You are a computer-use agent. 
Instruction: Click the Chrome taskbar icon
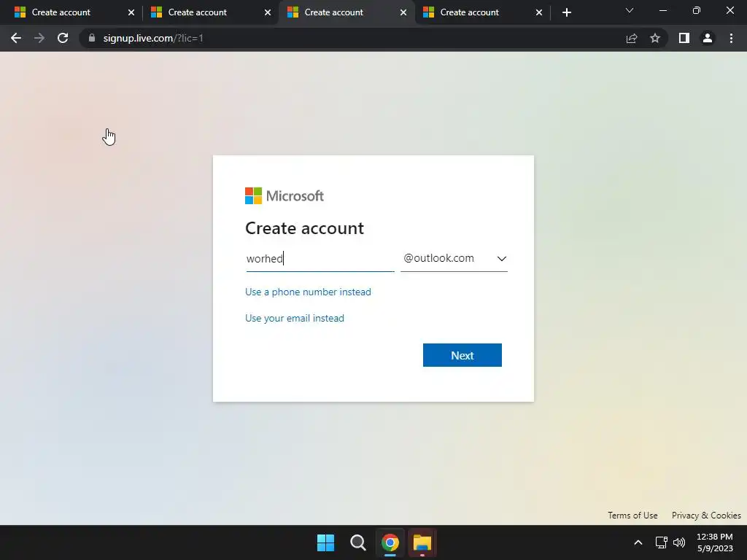coord(390,542)
